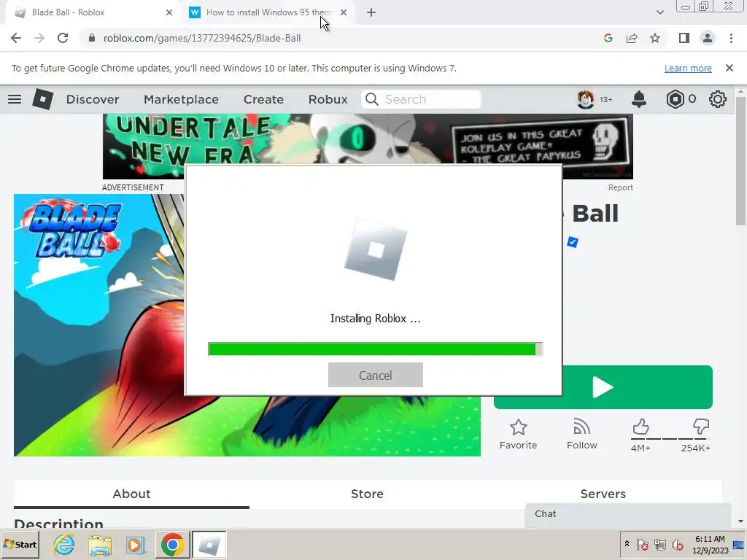Viewport: 747px width, 560px height.
Task: Click the Learn more link
Action: coord(688,68)
